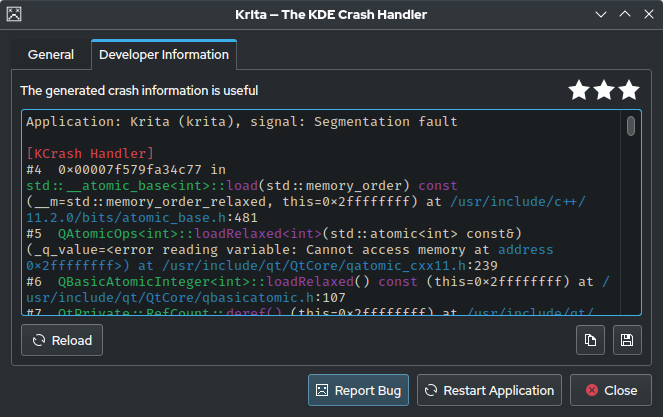
Task: Close the window using title bar X
Action: point(647,15)
